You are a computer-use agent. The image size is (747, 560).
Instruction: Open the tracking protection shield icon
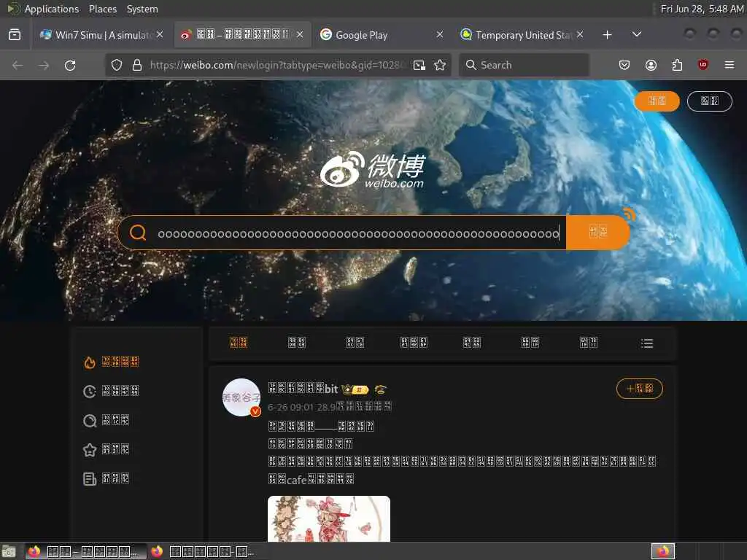tap(117, 65)
